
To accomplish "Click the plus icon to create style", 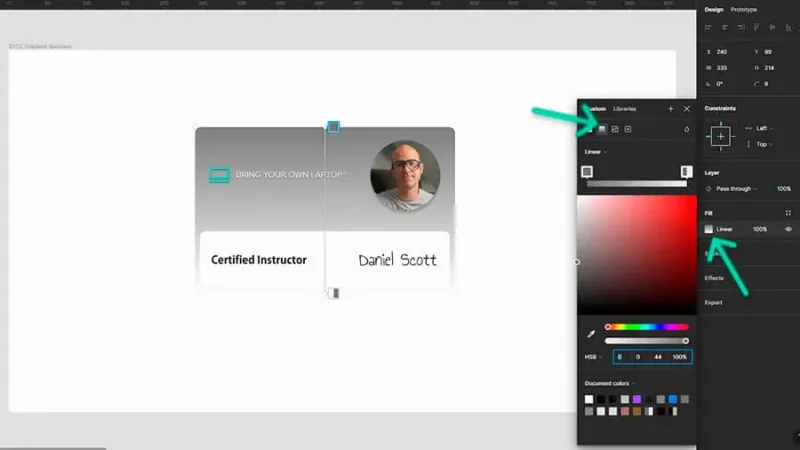I will (670, 108).
